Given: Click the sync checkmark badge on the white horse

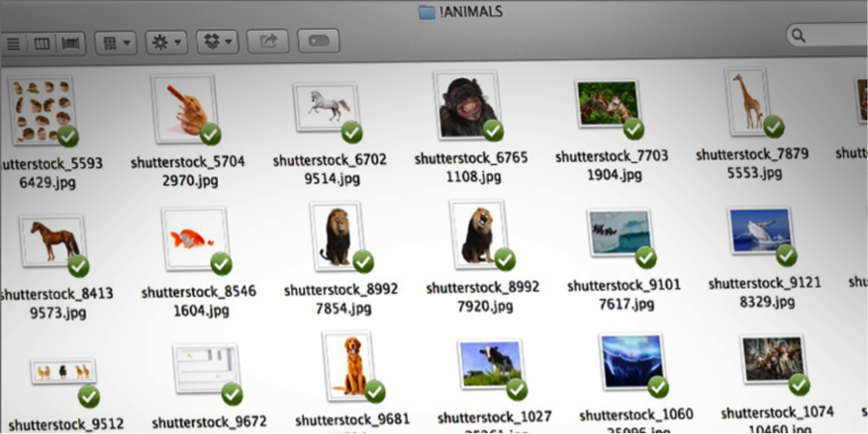Looking at the screenshot, I should click(x=351, y=132).
